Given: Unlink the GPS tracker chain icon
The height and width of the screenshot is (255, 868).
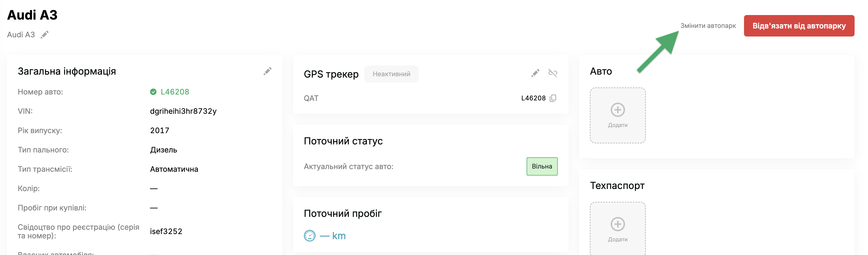Looking at the screenshot, I should tap(553, 73).
